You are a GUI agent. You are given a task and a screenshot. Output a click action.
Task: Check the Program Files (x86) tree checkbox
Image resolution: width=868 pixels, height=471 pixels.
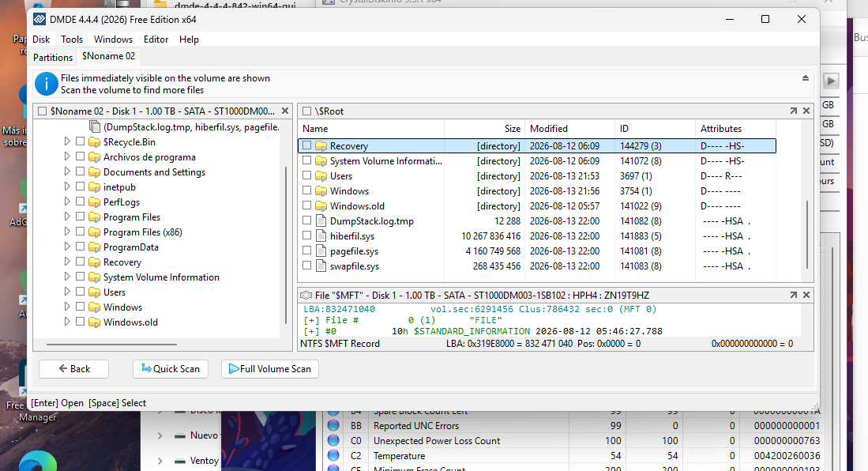tap(81, 232)
